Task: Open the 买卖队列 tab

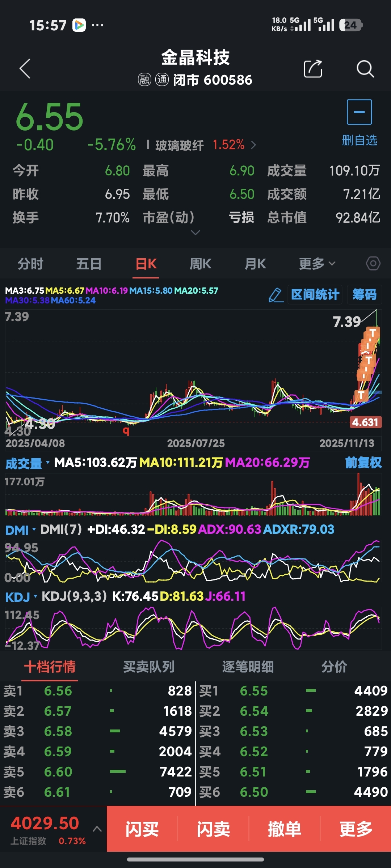Action: pos(149,667)
